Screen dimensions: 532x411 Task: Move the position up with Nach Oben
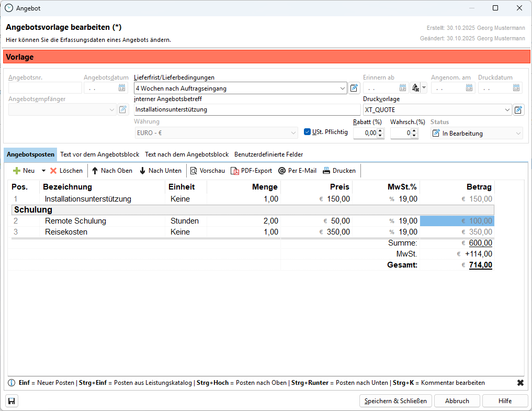(112, 171)
